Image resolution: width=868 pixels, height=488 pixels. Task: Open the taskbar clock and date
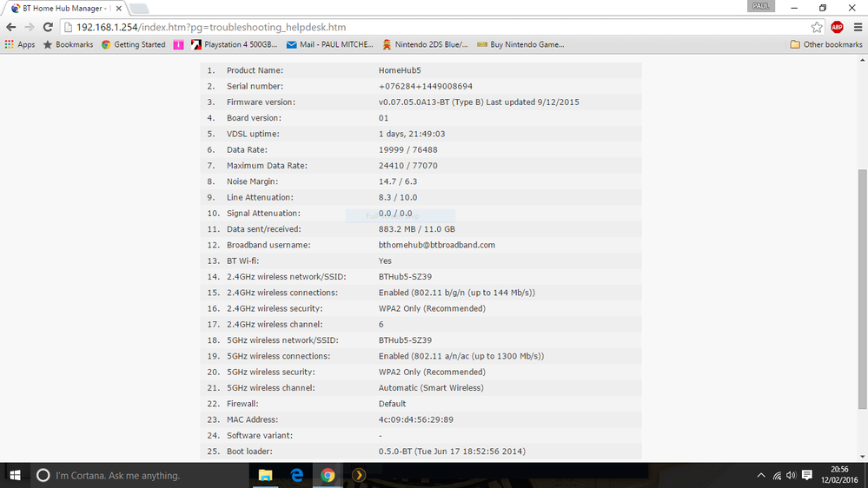[x=839, y=475]
